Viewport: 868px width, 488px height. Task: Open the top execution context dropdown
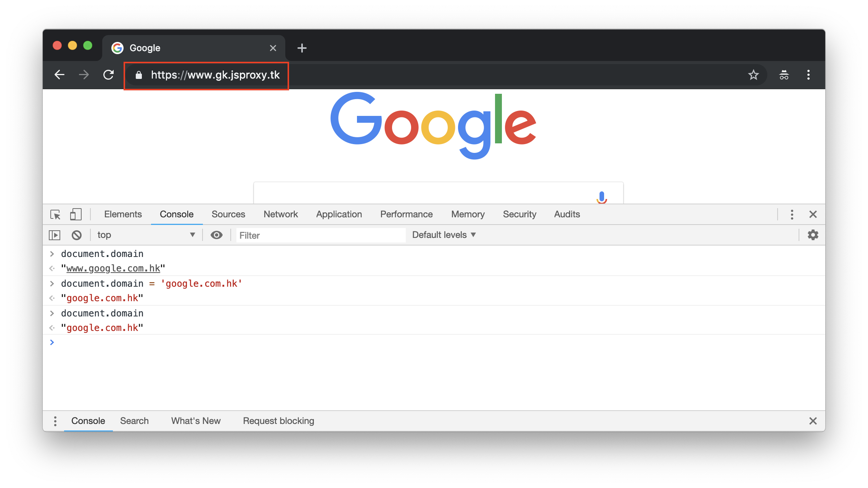tap(146, 235)
